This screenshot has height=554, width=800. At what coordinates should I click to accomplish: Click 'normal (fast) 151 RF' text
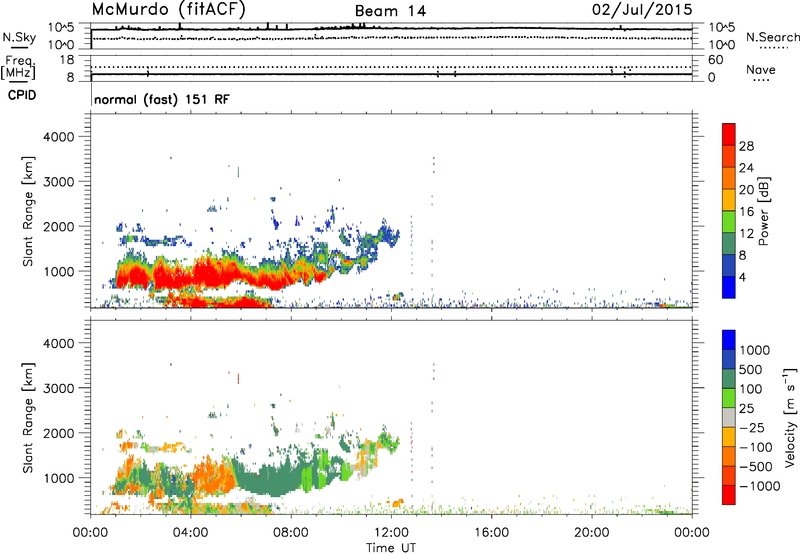pyautogui.click(x=162, y=99)
